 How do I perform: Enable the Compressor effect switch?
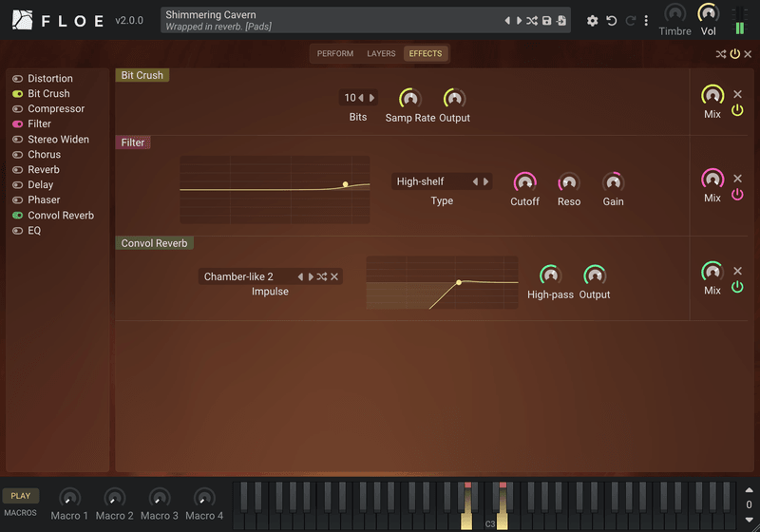pyautogui.click(x=17, y=109)
